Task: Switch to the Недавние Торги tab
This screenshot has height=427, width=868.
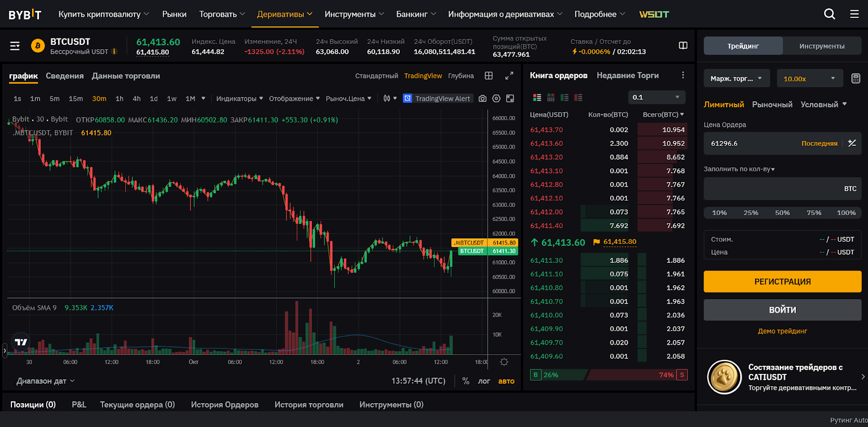Action: pyautogui.click(x=628, y=75)
